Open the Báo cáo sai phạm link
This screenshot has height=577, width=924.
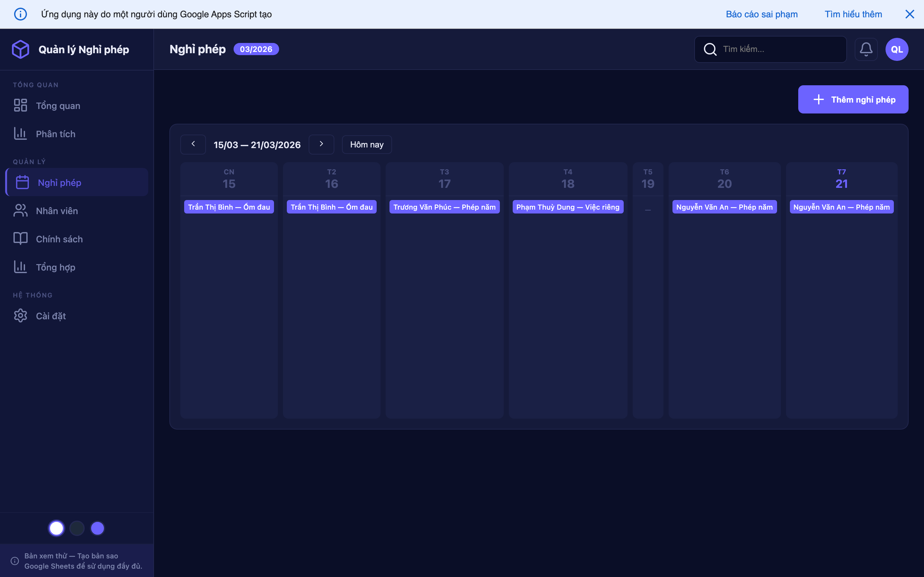pos(761,14)
